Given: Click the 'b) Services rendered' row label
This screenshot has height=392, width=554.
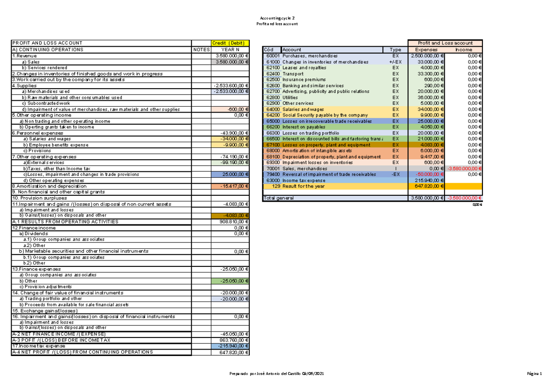Looking at the screenshot, I should pos(44,67).
